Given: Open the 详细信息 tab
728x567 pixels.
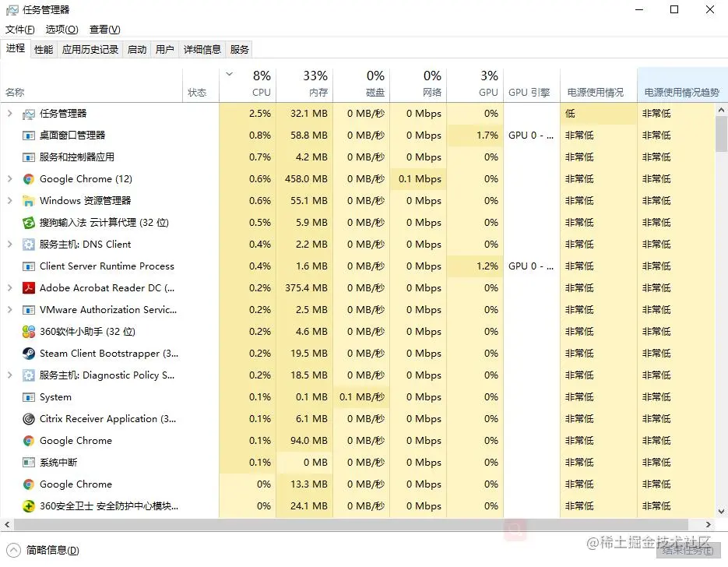Looking at the screenshot, I should coord(202,49).
